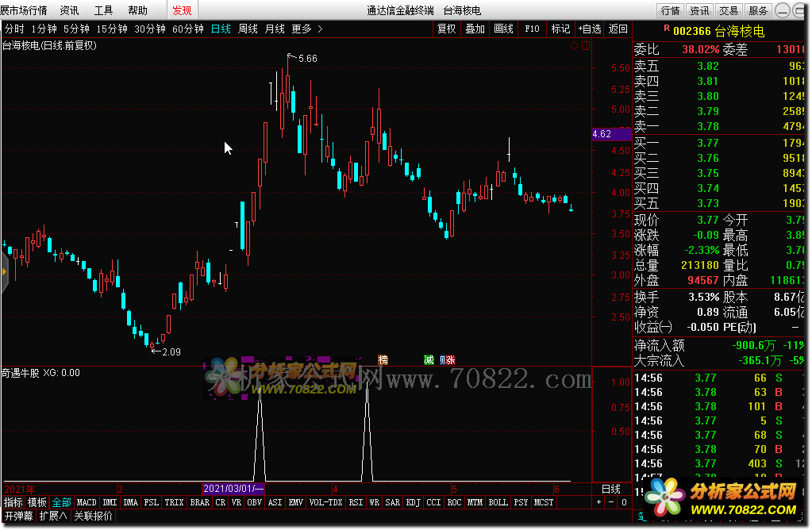812x530 pixels.
Task: Click the green 减 event marker
Action: (x=429, y=359)
